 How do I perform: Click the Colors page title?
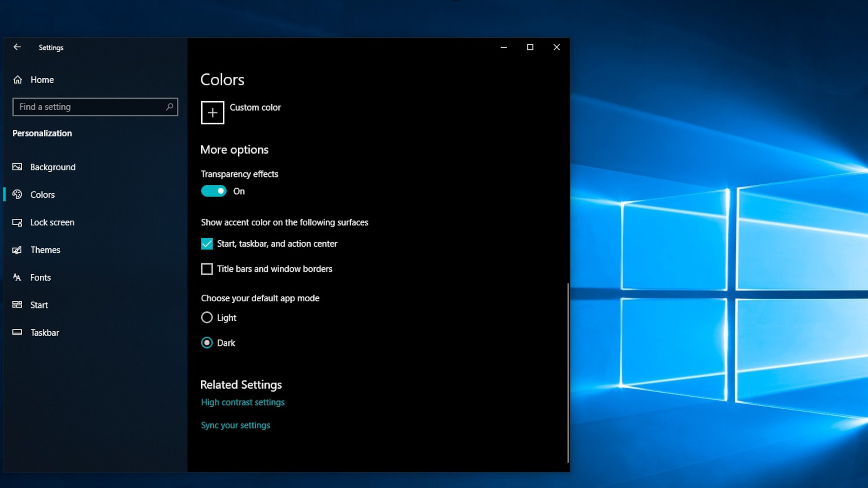[222, 80]
